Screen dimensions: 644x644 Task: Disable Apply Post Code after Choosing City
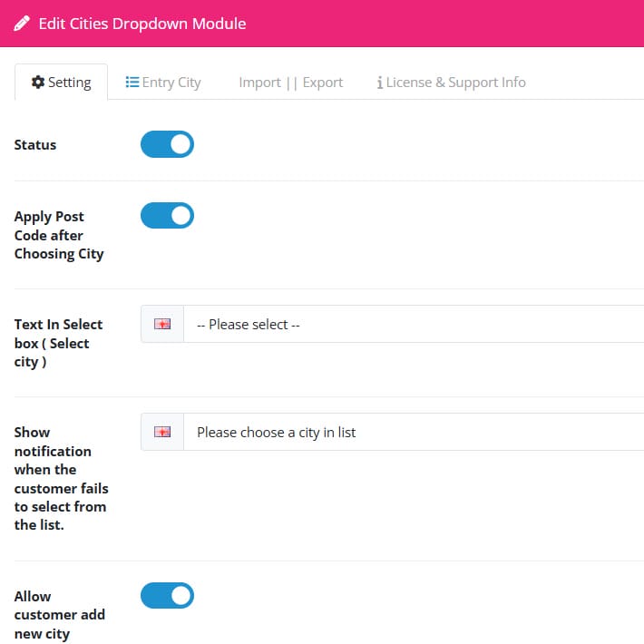pos(167,215)
